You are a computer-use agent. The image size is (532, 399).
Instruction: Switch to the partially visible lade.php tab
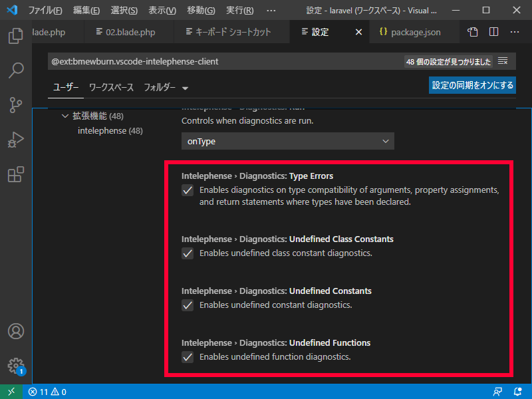click(58, 32)
